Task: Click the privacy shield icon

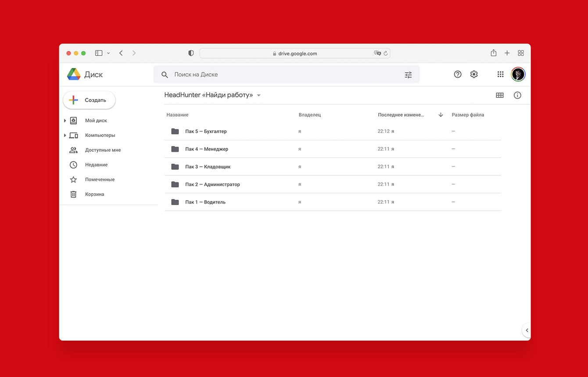Action: click(191, 53)
